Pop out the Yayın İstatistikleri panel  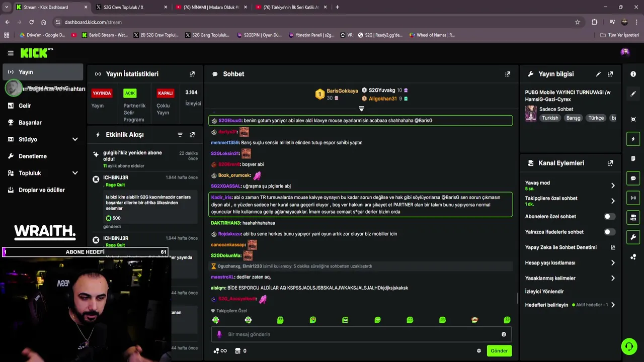pos(192,74)
